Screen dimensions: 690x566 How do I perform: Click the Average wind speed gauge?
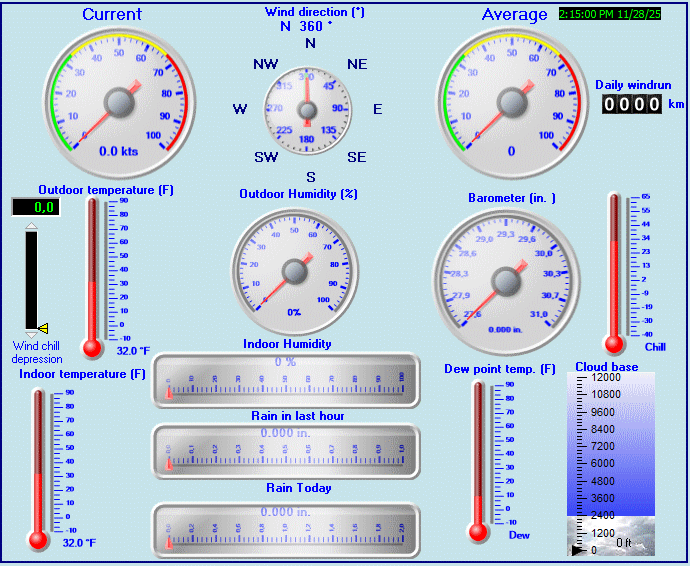512,101
